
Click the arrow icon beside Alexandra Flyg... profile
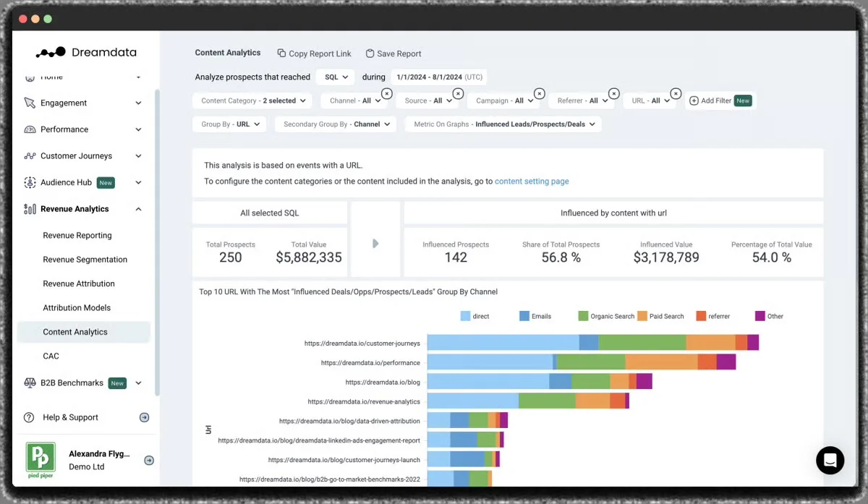[149, 460]
